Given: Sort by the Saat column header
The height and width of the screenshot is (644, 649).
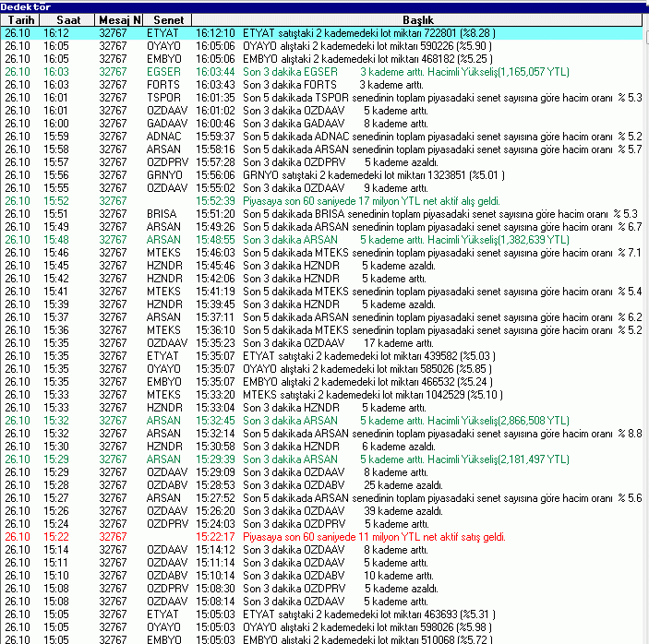Looking at the screenshot, I should click(66, 18).
